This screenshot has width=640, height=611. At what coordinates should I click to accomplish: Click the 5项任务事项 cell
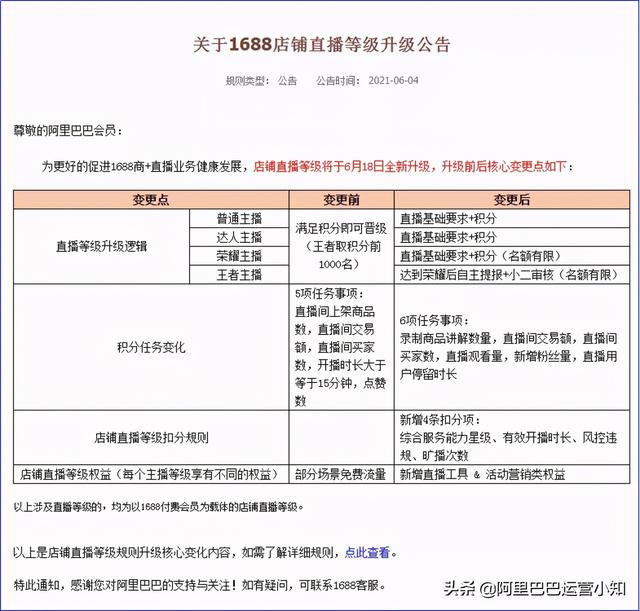(341, 347)
